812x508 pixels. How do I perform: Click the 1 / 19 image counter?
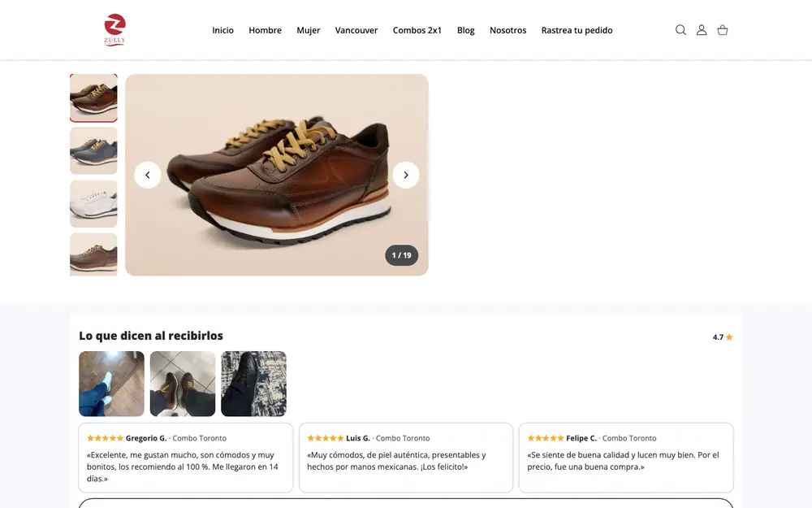click(x=401, y=255)
